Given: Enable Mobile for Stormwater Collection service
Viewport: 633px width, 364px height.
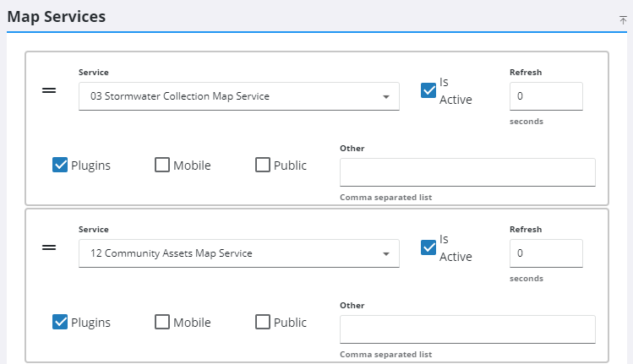Looking at the screenshot, I should (162, 165).
